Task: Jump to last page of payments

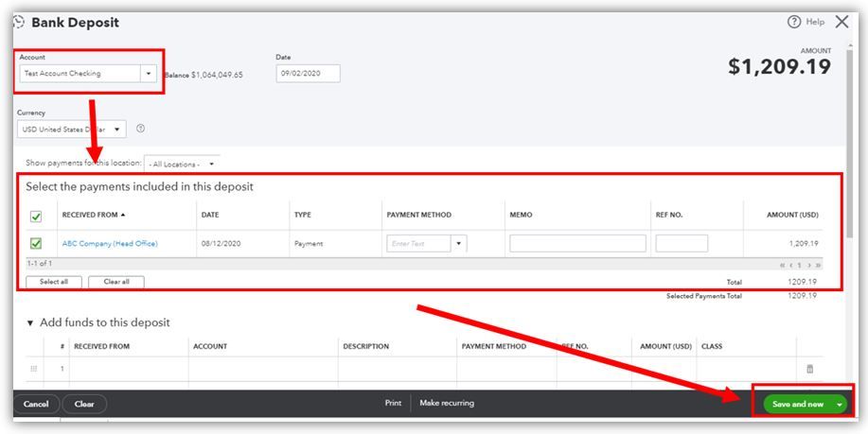Action: tap(818, 266)
